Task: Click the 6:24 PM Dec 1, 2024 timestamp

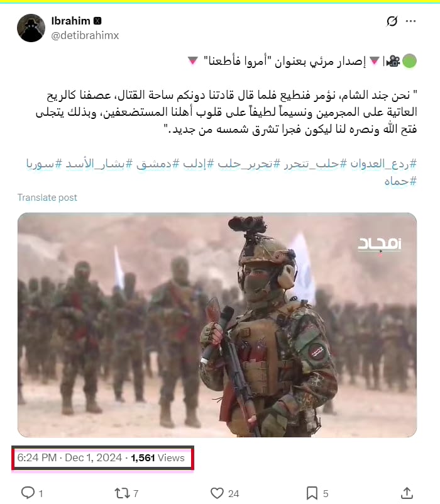Action: pyautogui.click(x=70, y=457)
